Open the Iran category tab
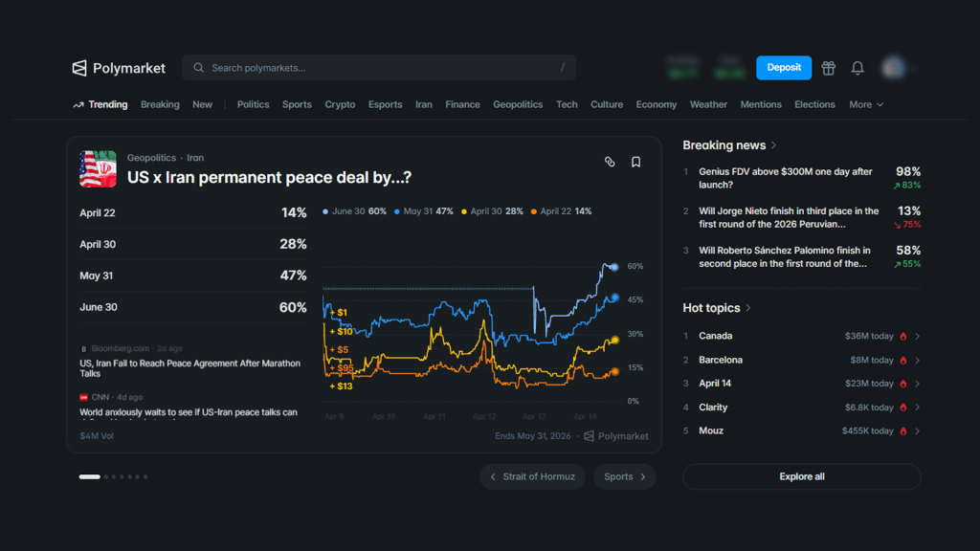The width and height of the screenshot is (980, 551). [x=424, y=104]
